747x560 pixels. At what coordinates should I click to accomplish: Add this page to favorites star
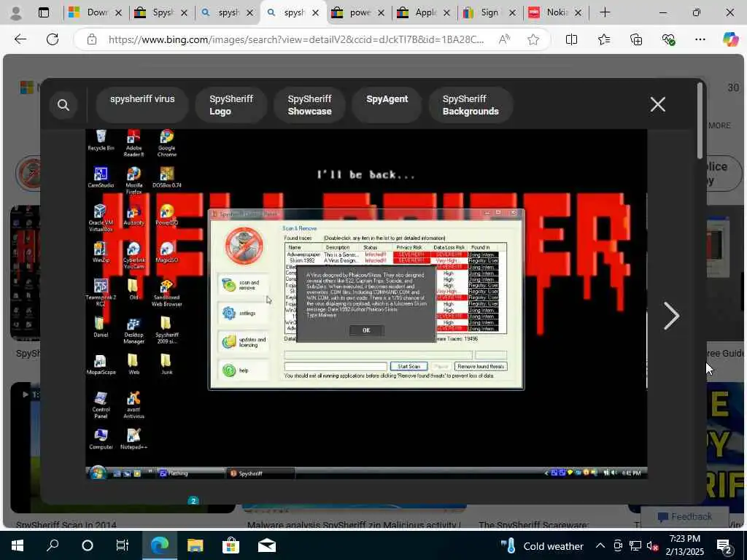pyautogui.click(x=533, y=39)
